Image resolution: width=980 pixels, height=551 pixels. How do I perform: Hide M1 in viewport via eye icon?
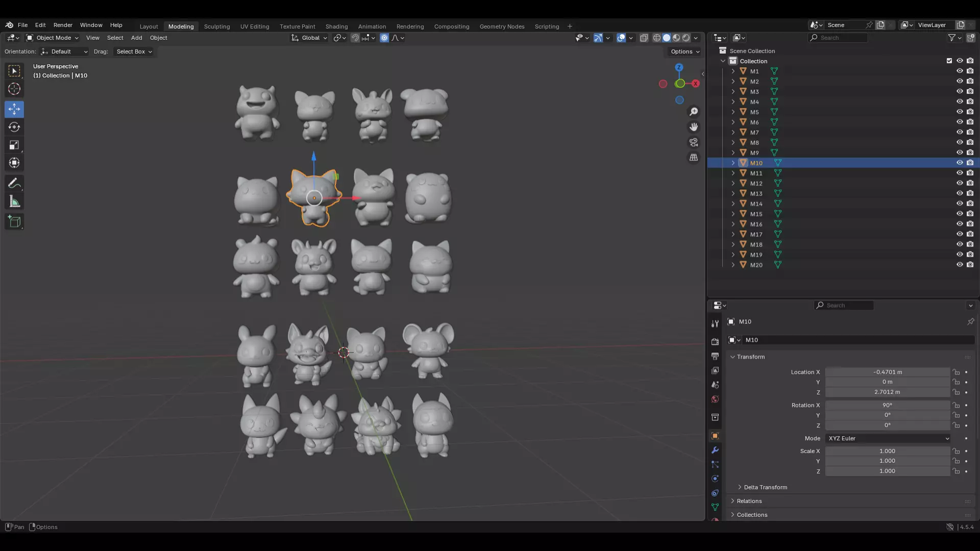960,71
